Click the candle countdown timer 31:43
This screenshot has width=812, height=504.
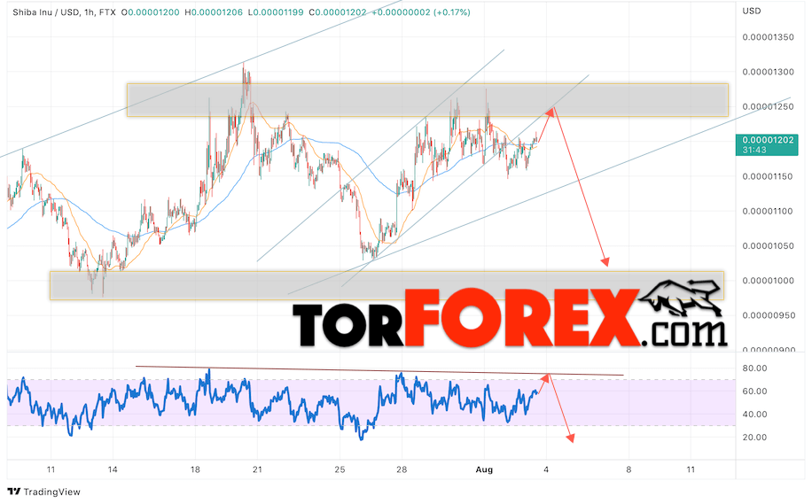tap(754, 150)
